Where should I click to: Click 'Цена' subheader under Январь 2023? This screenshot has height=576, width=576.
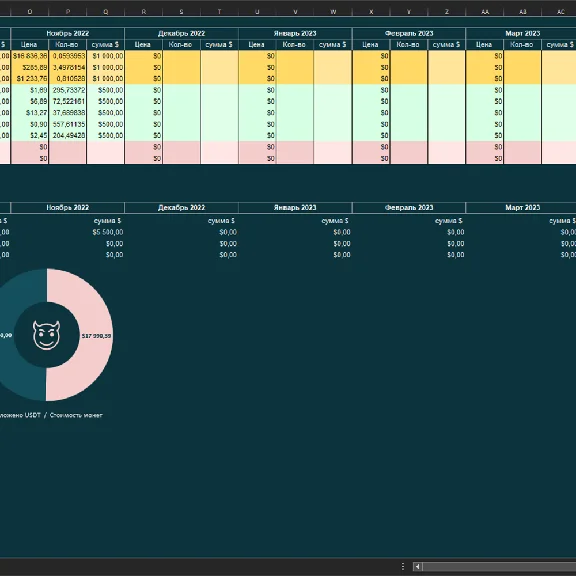coord(257,45)
